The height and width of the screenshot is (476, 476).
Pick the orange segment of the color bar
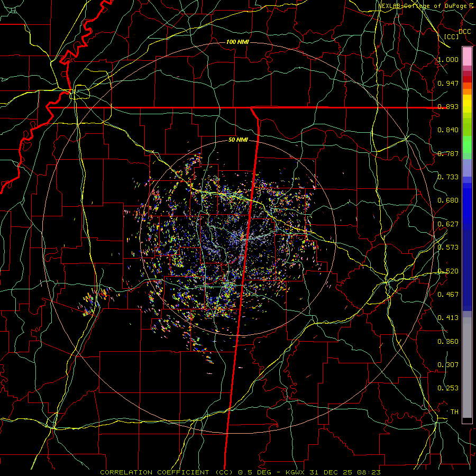[x=467, y=92]
